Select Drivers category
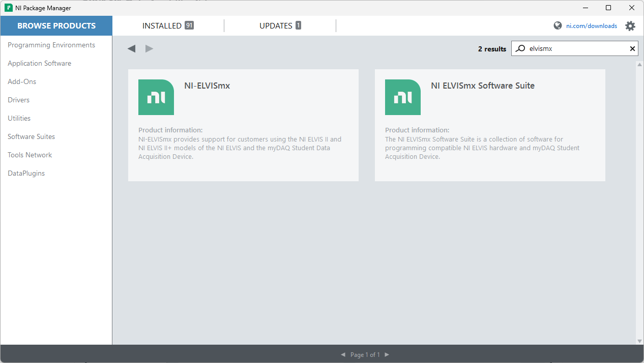 tap(18, 100)
